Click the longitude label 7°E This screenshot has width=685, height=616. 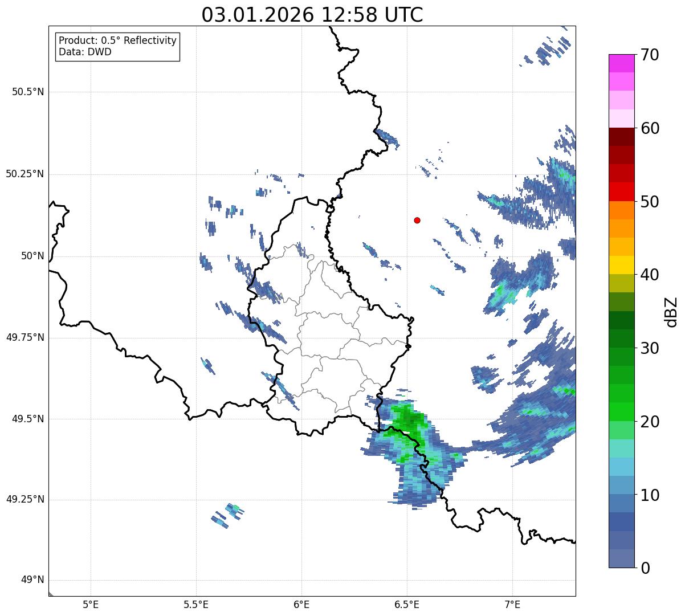[x=512, y=604]
